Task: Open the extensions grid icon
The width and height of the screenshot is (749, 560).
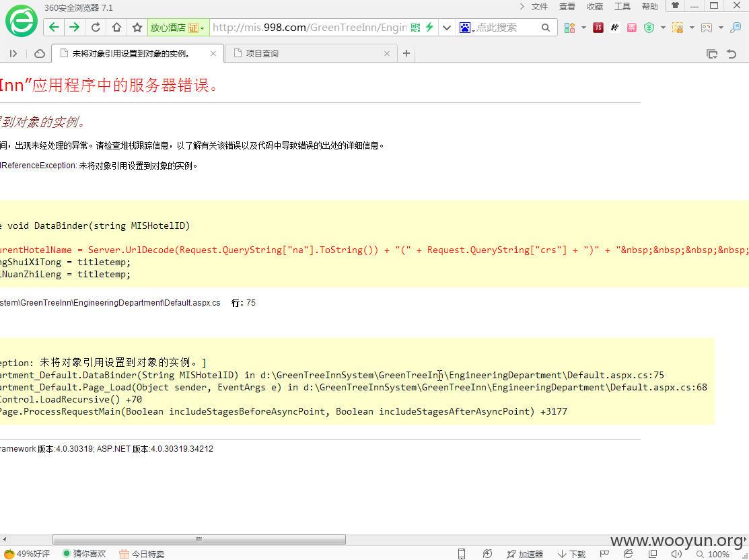Action: pyautogui.click(x=569, y=28)
